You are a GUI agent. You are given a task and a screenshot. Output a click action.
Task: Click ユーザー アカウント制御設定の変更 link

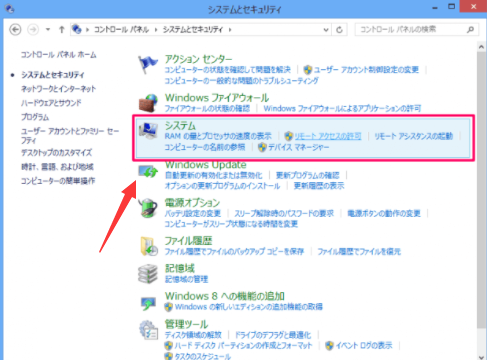coord(366,70)
